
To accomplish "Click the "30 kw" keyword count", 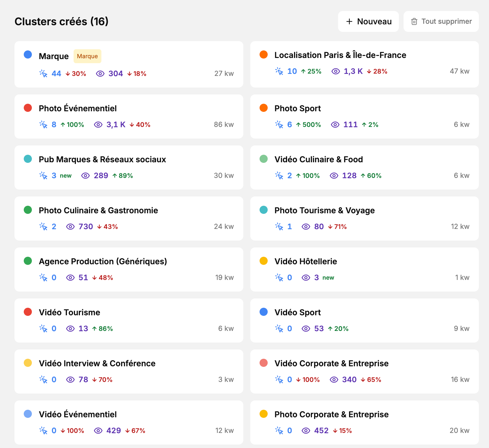I will pyautogui.click(x=224, y=176).
